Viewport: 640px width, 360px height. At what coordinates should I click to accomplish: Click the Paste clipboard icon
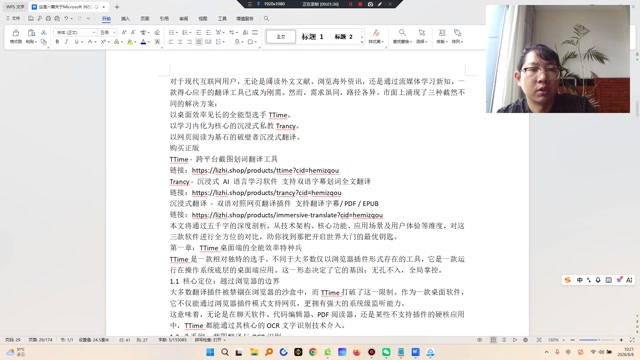pyautogui.click(x=31, y=33)
